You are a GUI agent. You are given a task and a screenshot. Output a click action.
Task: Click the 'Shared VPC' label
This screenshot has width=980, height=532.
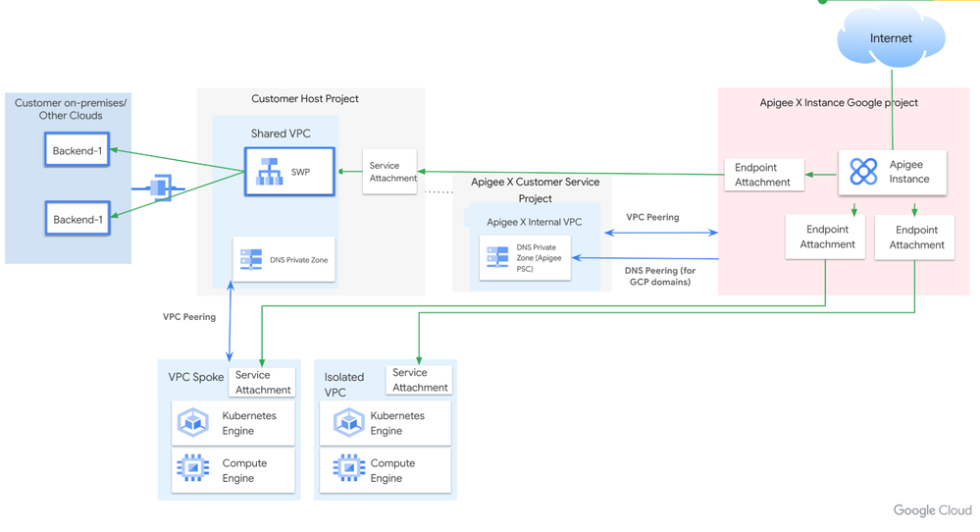(281, 133)
